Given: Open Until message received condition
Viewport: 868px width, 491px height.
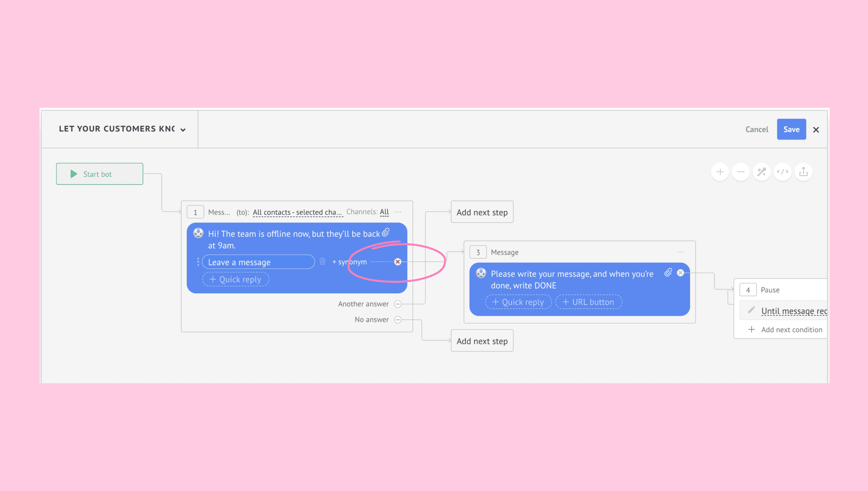Looking at the screenshot, I should click(794, 311).
